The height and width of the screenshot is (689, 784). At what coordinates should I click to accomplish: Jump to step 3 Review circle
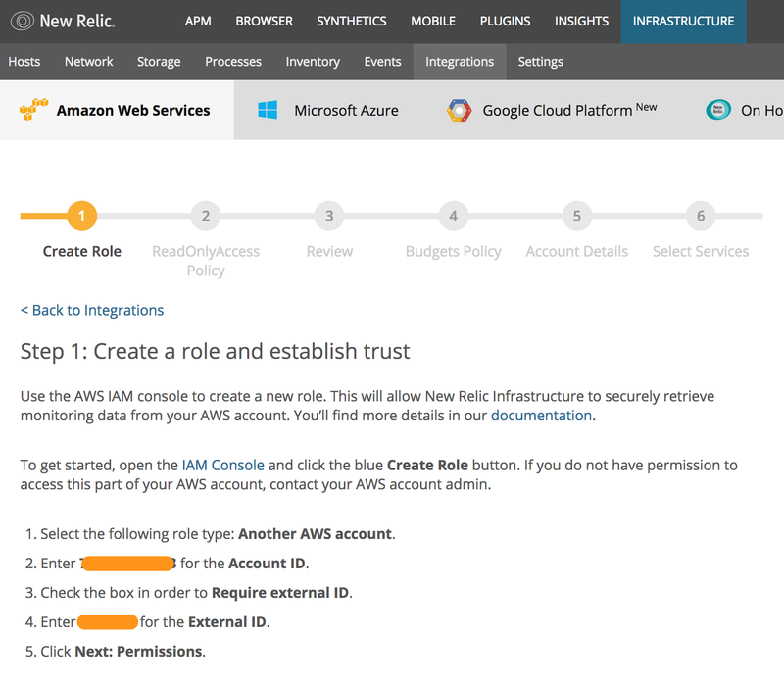pos(329,216)
